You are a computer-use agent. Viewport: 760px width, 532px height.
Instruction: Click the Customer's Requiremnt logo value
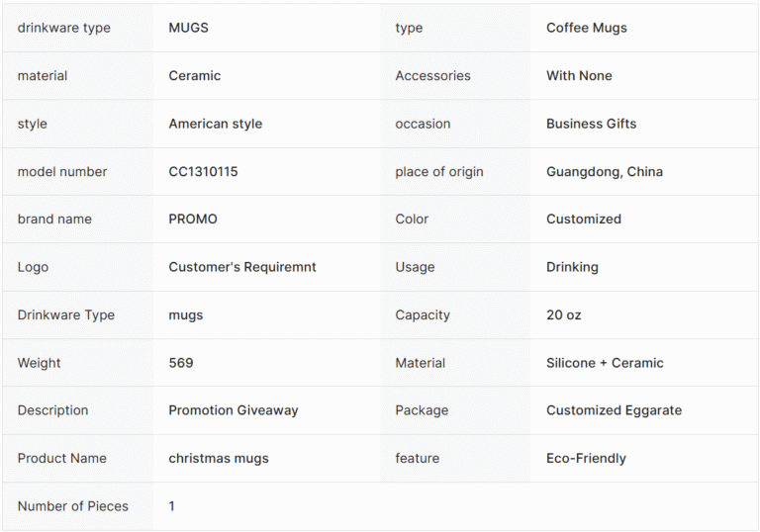[x=241, y=267]
